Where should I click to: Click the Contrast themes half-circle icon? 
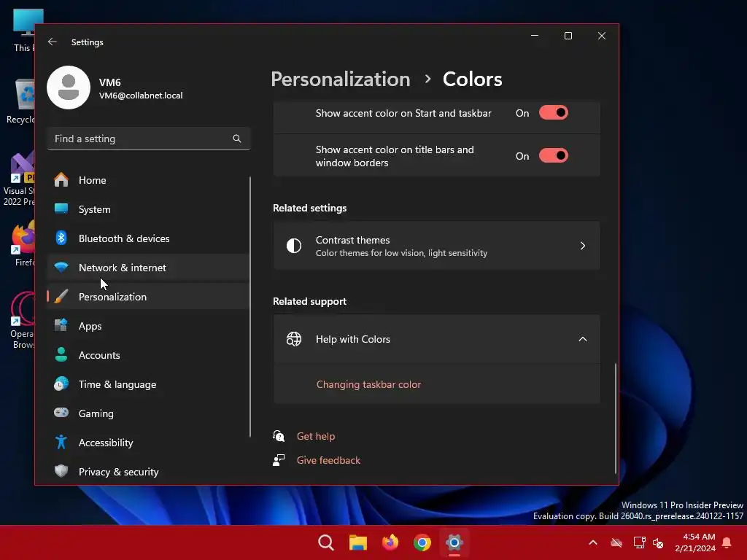point(294,246)
